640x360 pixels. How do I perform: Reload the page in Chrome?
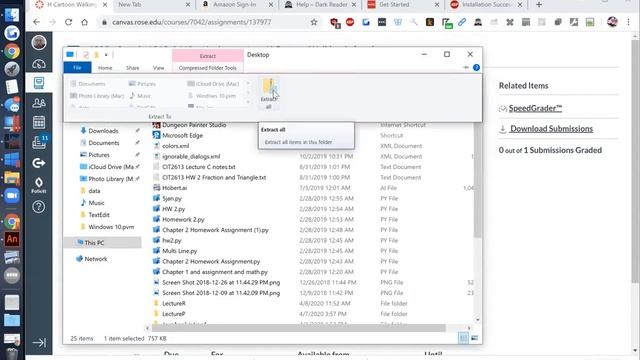click(x=68, y=22)
